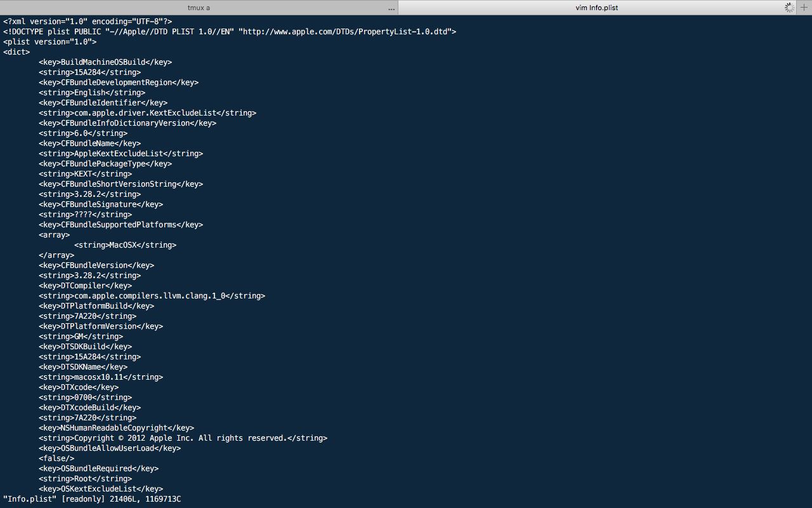
Task: Click the activity spinner in the vim tab
Action: (x=789, y=8)
